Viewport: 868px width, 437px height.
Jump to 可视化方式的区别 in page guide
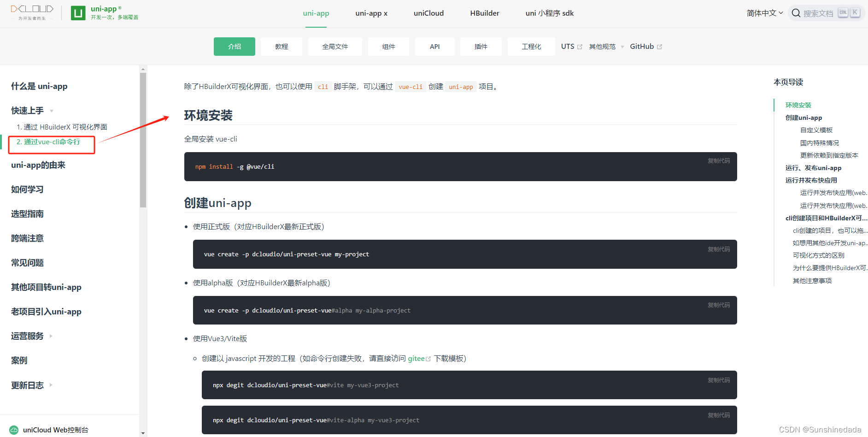click(x=818, y=255)
